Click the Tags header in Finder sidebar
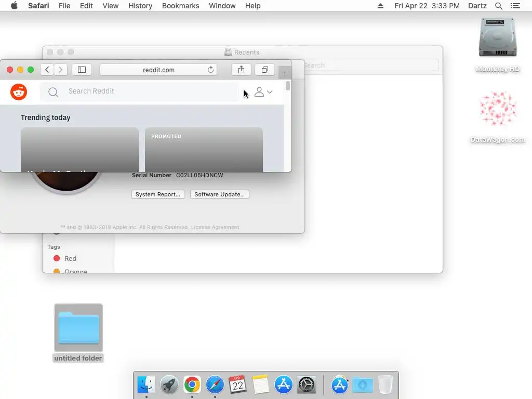Image resolution: width=532 pixels, height=399 pixels. pyautogui.click(x=54, y=247)
